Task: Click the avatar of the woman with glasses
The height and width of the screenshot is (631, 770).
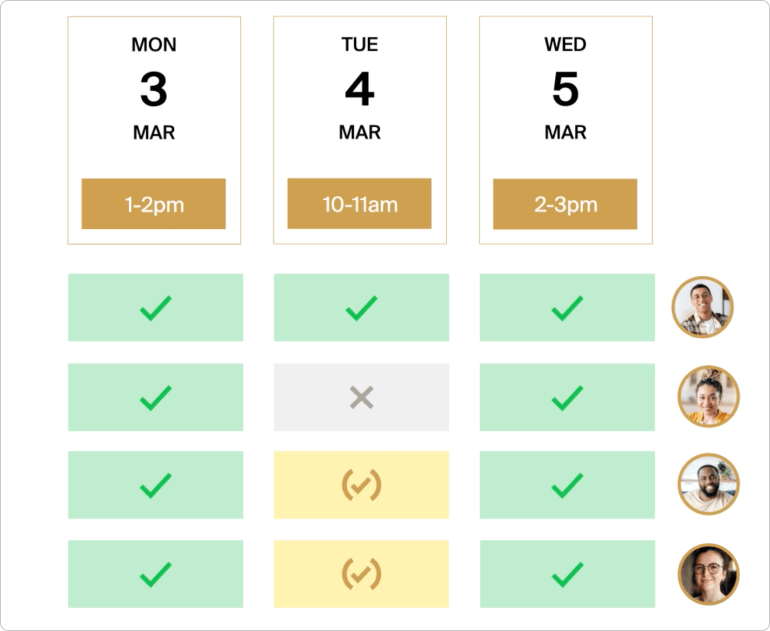Action: click(708, 574)
